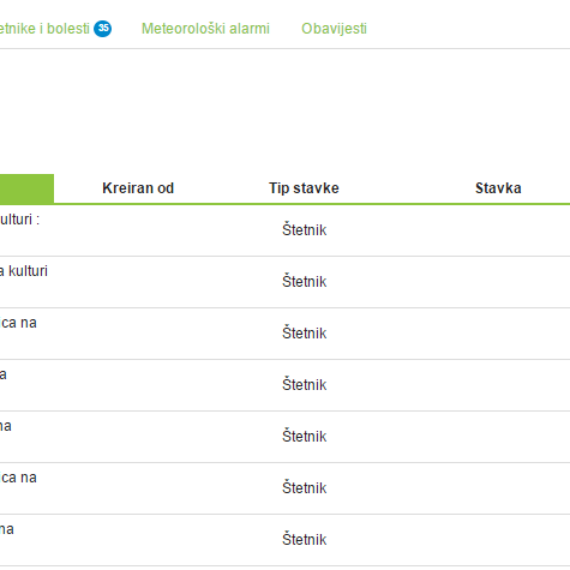Click the last row's text 'na'

pos(7,529)
